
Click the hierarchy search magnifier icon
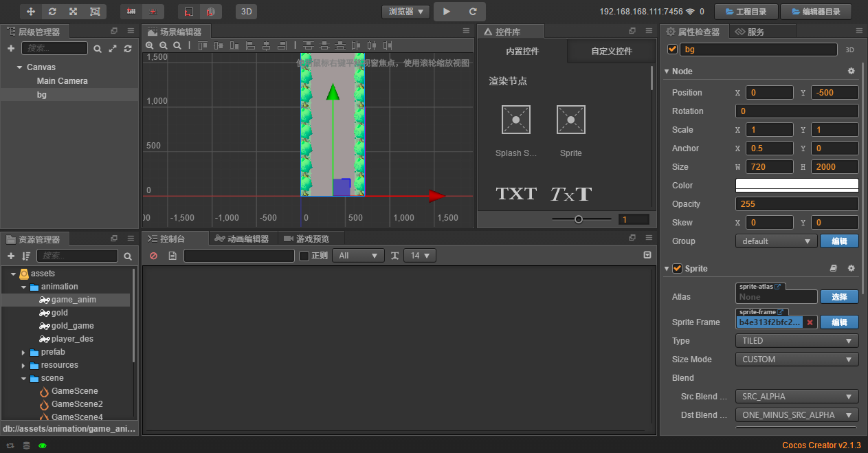(98, 49)
